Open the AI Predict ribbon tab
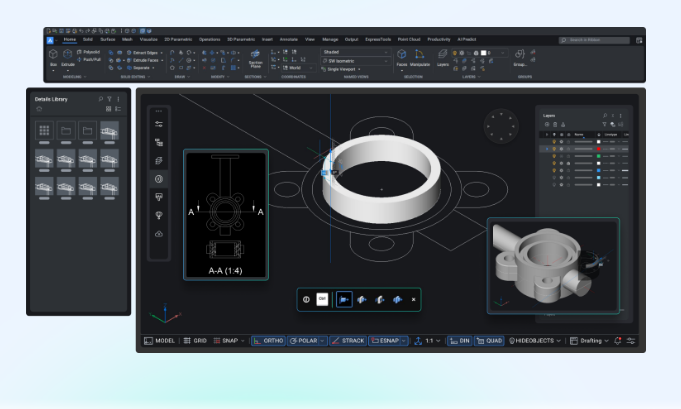This screenshot has width=681, height=409. point(466,40)
